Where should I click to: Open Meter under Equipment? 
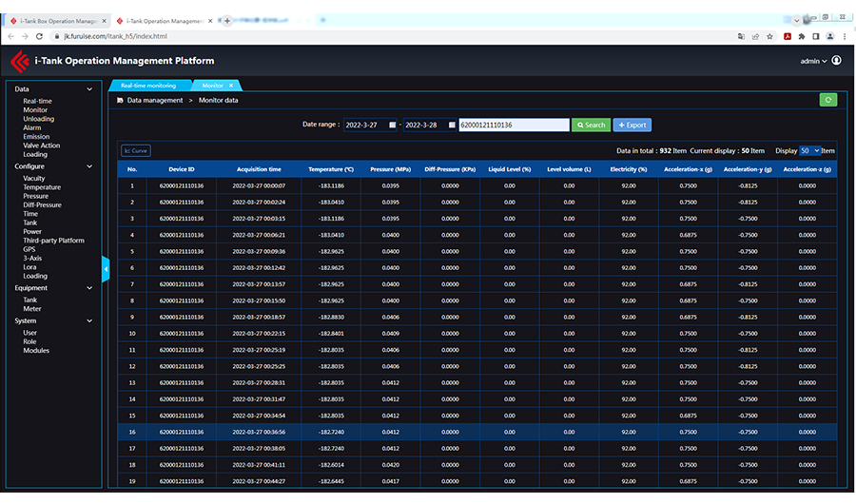(x=31, y=309)
